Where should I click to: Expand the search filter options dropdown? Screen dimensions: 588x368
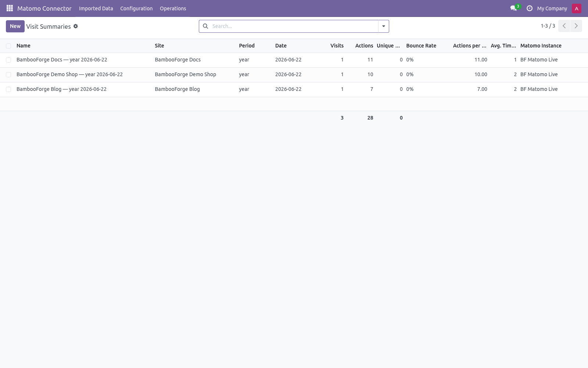[383, 26]
